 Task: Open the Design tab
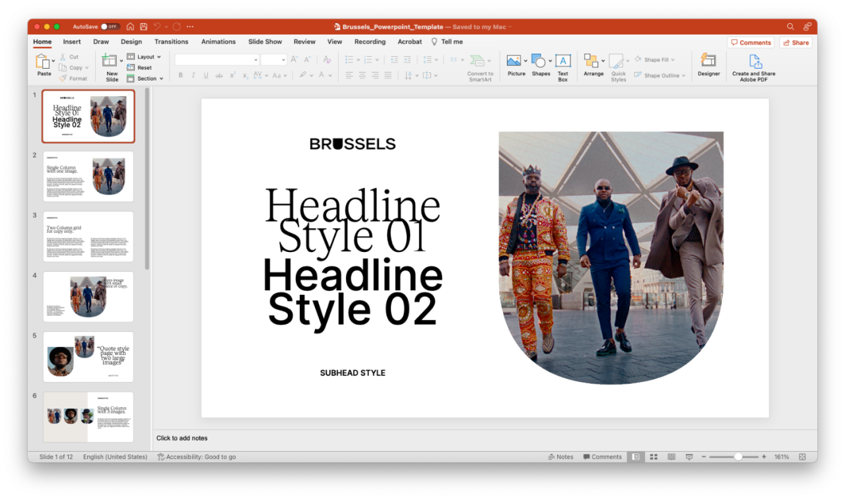coord(131,42)
